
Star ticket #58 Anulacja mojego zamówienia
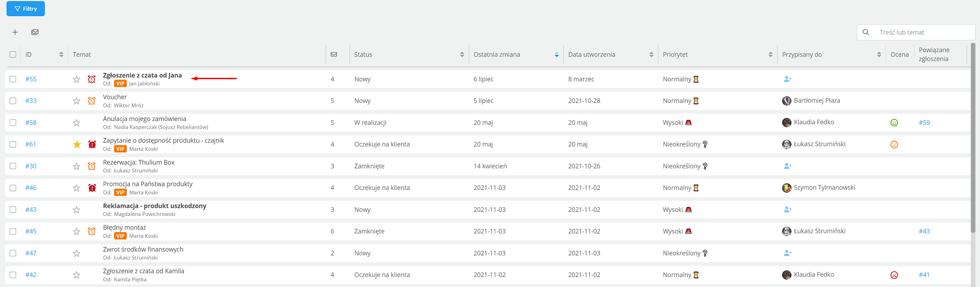(77, 122)
